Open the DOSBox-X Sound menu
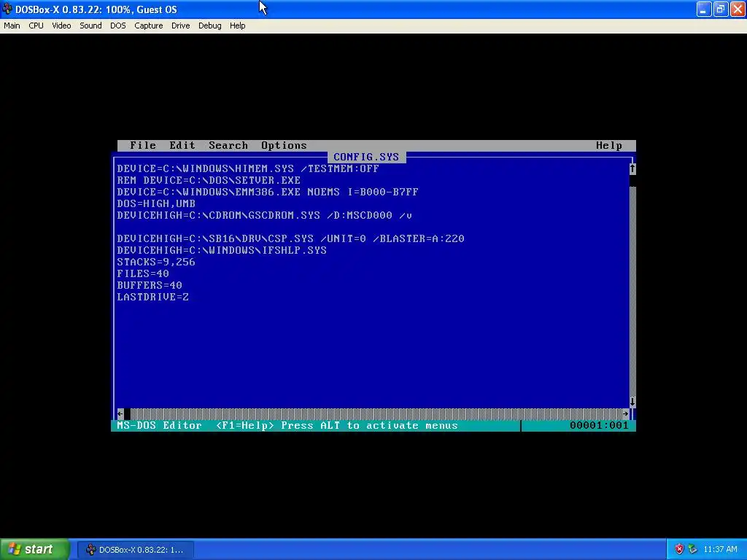This screenshot has height=560, width=747. click(90, 26)
